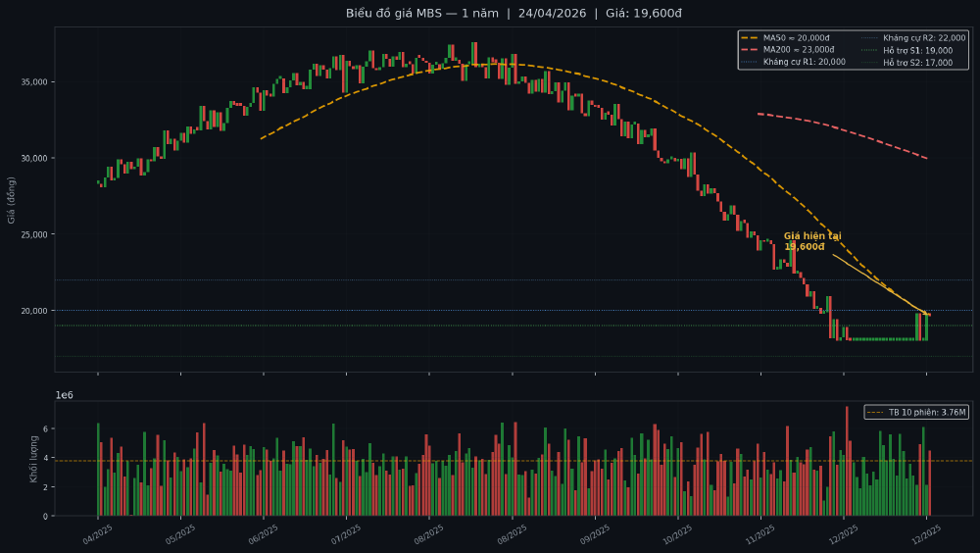
Task: Click the 'Khối lượng' volume axis title
Action: [33, 459]
